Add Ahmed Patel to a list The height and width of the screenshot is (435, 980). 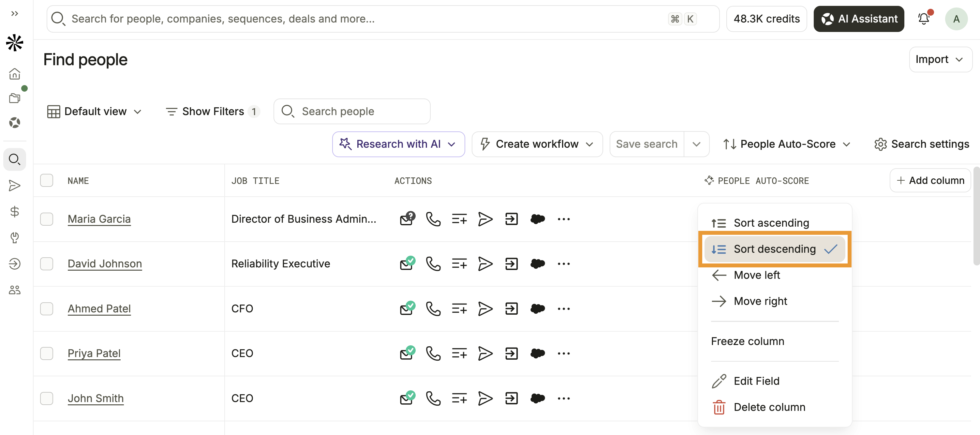tap(459, 309)
